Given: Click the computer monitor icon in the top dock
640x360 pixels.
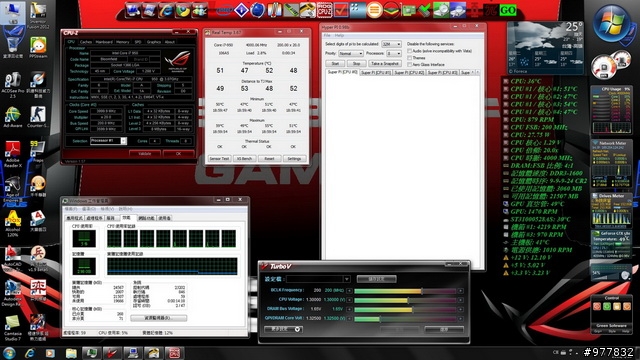Looking at the screenshot, I should 132,10.
